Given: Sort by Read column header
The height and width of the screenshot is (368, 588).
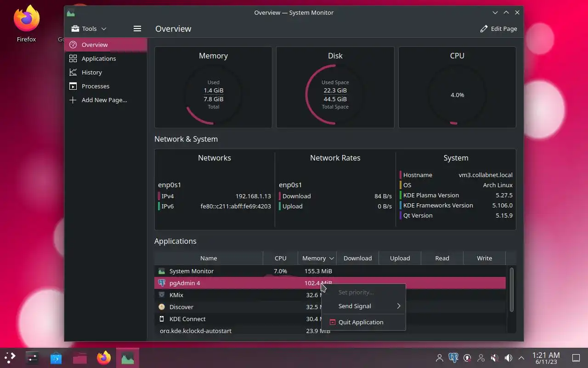Looking at the screenshot, I should [x=442, y=258].
